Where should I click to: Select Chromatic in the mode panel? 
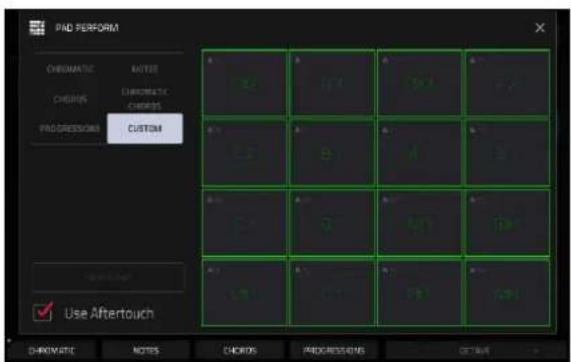70,69
